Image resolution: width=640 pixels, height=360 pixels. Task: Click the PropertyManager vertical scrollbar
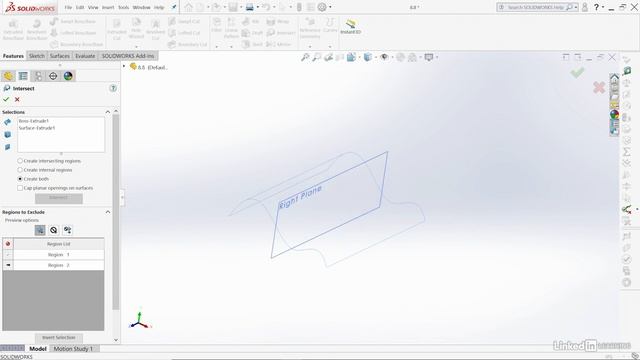(x=116, y=212)
